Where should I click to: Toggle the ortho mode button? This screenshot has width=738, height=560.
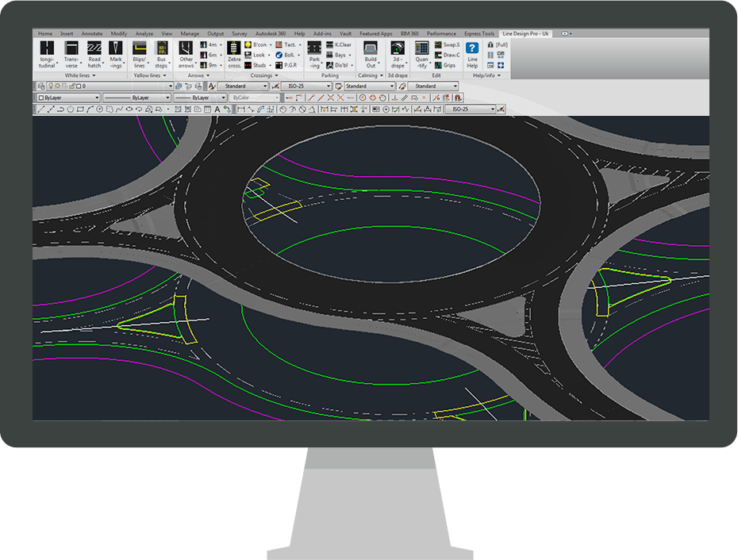click(x=394, y=97)
